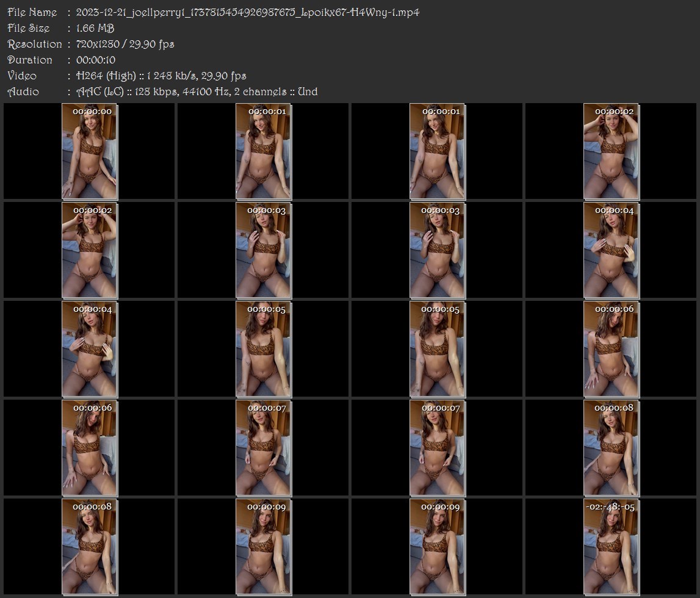Open the first 00:00:09 frame thumbnail
Viewport: 700px width, 598px height.
coord(264,547)
